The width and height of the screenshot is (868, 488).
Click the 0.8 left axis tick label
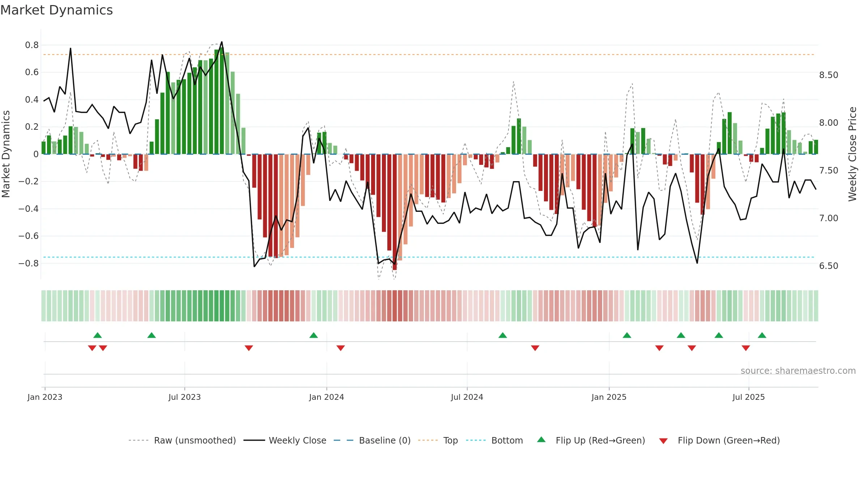[x=32, y=45]
